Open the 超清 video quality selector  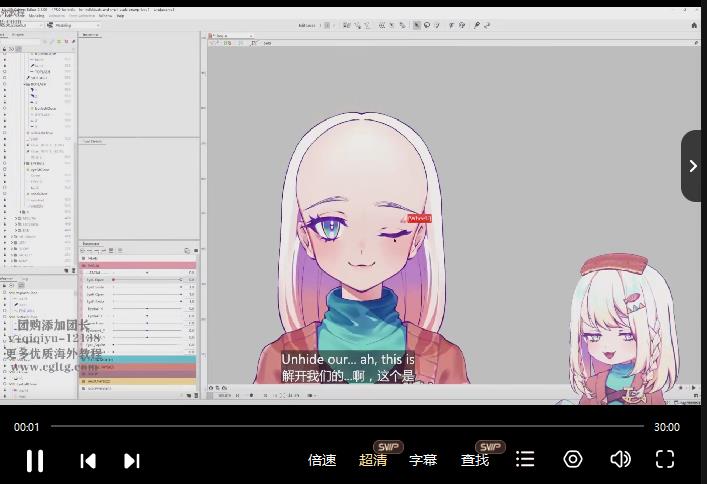[373, 460]
